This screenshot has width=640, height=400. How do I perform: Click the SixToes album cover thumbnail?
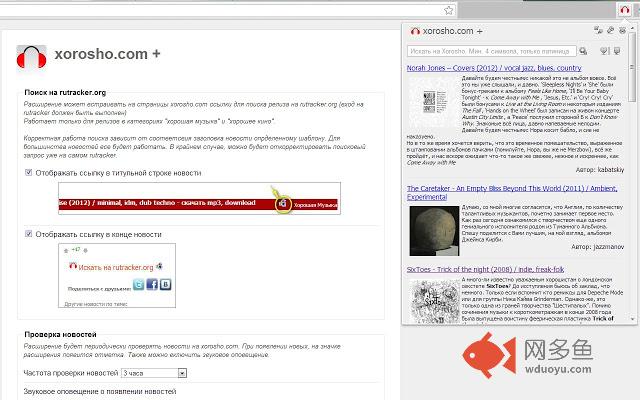434,302
